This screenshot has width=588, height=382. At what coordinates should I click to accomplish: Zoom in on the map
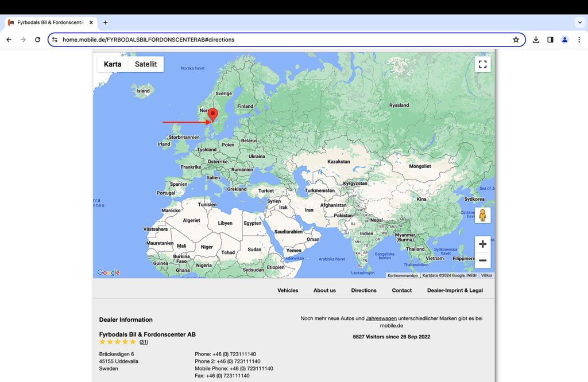(x=482, y=244)
